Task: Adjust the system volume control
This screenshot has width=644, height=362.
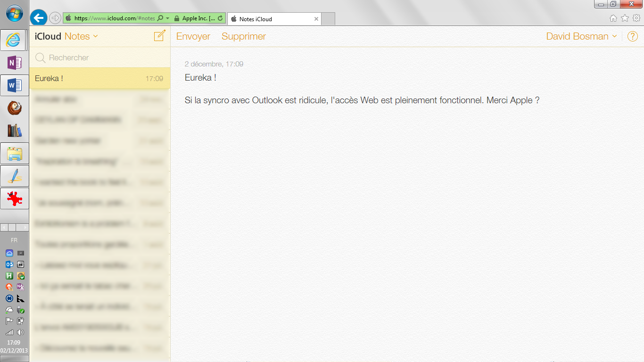Action: pos(20,332)
